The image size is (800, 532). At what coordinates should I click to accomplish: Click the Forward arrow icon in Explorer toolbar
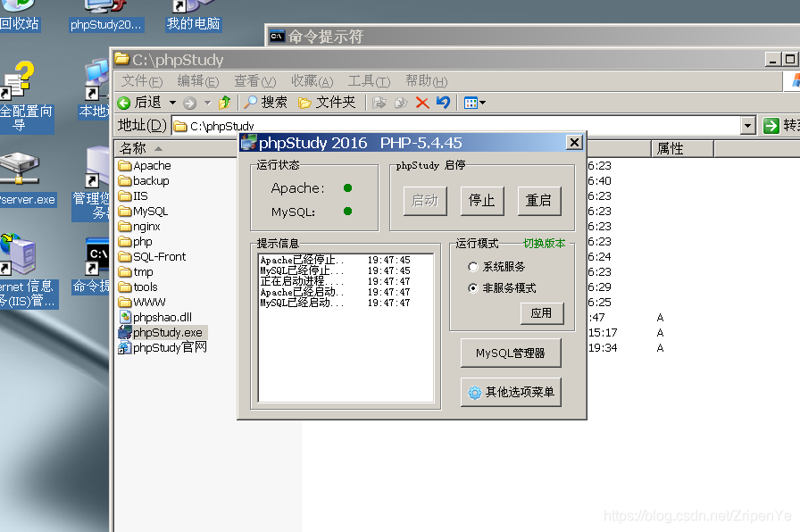(x=190, y=103)
